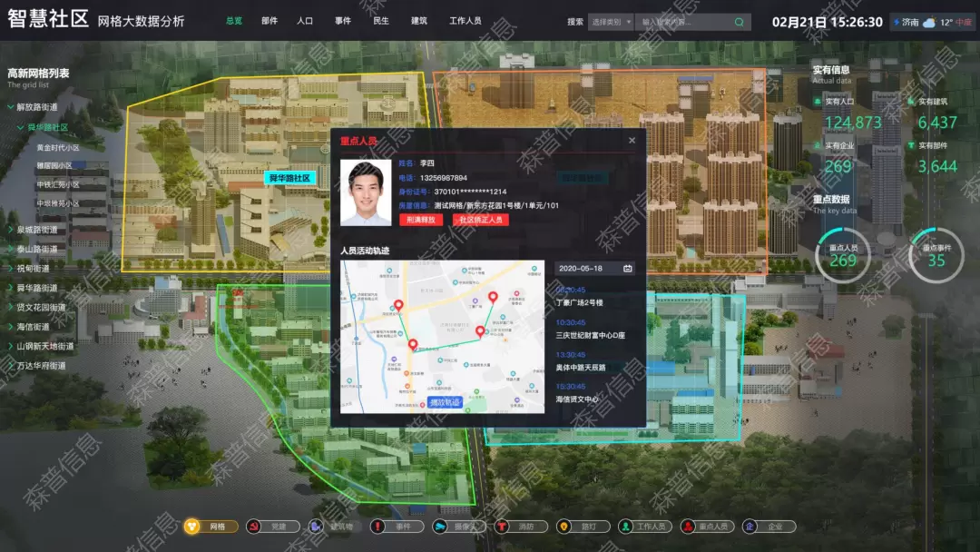This screenshot has height=552, width=980.
Task: Close the 重点人员 popup with X
Action: click(x=632, y=141)
